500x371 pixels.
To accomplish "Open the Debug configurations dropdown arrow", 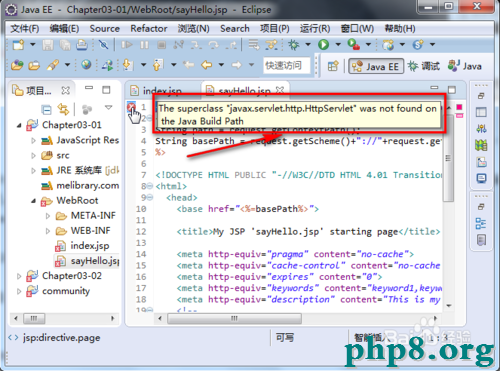I will 308,44.
